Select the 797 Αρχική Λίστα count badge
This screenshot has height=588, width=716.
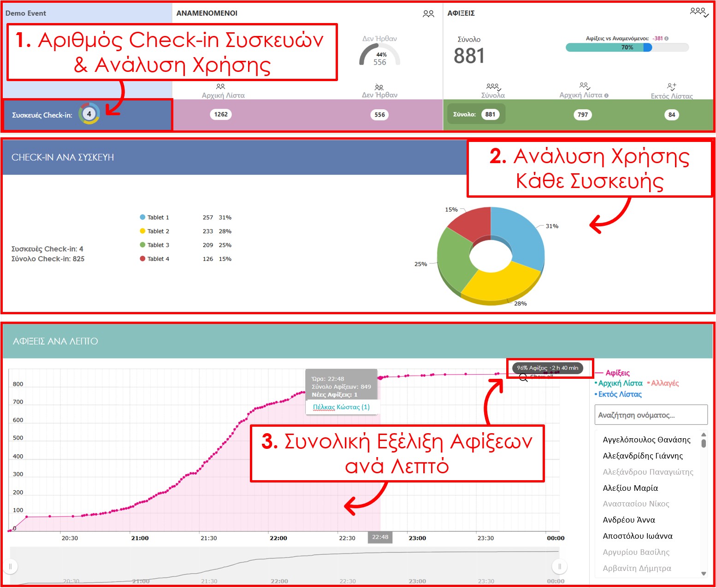tap(583, 115)
